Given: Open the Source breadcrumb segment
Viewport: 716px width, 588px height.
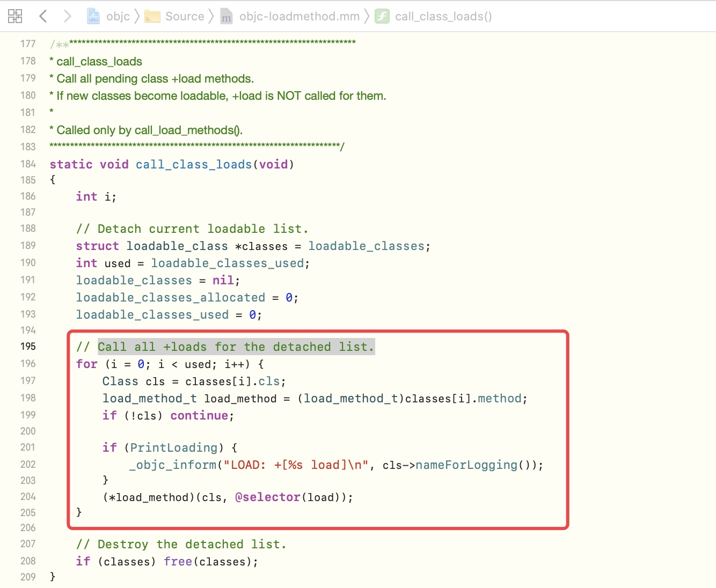Looking at the screenshot, I should [185, 16].
